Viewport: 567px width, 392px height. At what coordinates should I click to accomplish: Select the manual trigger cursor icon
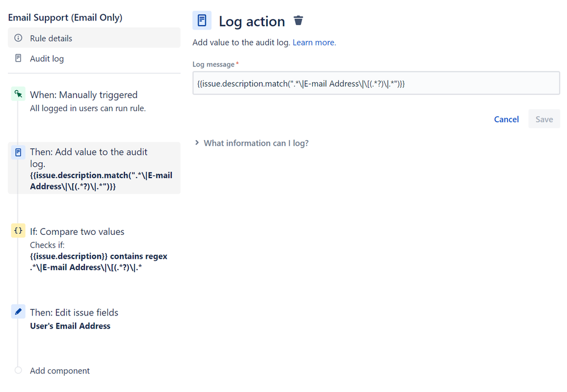click(18, 94)
